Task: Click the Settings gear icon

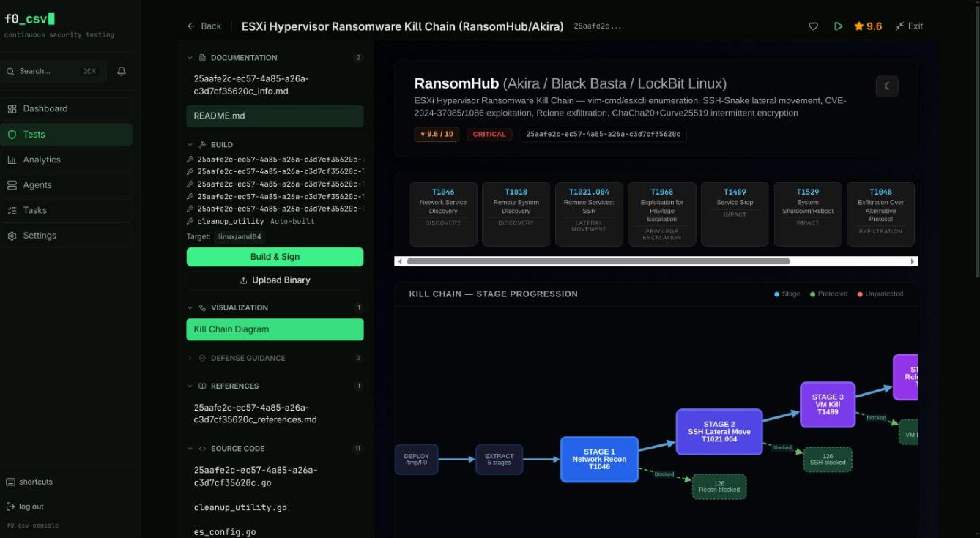Action: click(x=12, y=236)
